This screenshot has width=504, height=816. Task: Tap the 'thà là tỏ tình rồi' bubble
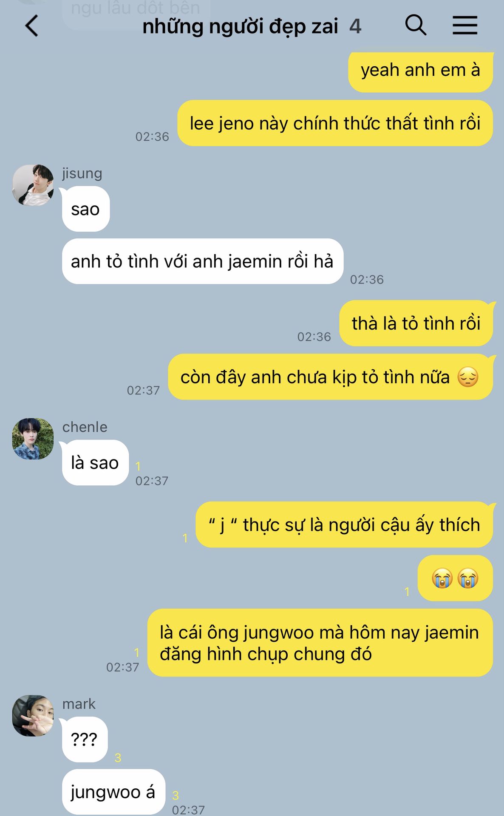(416, 323)
